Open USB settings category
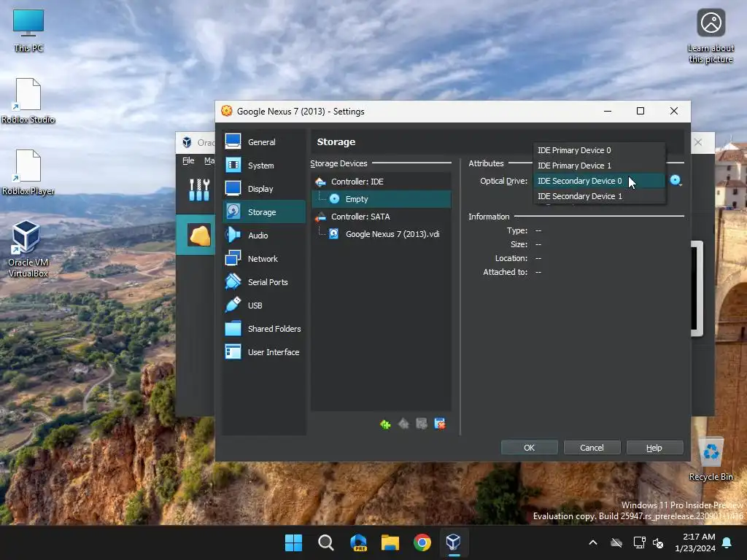The height and width of the screenshot is (560, 747). pos(263,306)
